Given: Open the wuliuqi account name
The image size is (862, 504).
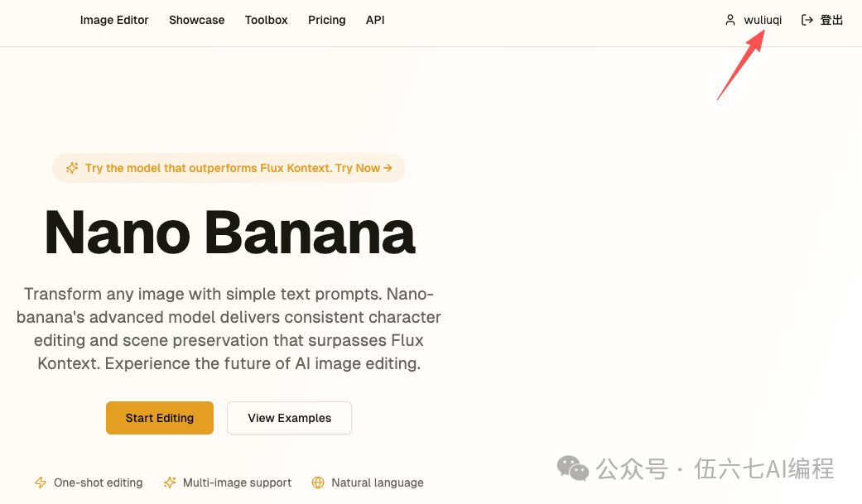Looking at the screenshot, I should click(763, 20).
